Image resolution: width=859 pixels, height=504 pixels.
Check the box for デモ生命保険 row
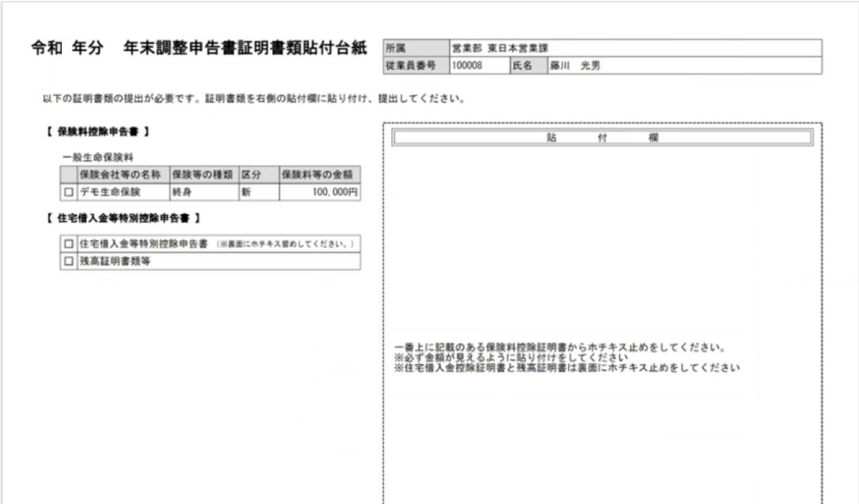click(x=68, y=193)
